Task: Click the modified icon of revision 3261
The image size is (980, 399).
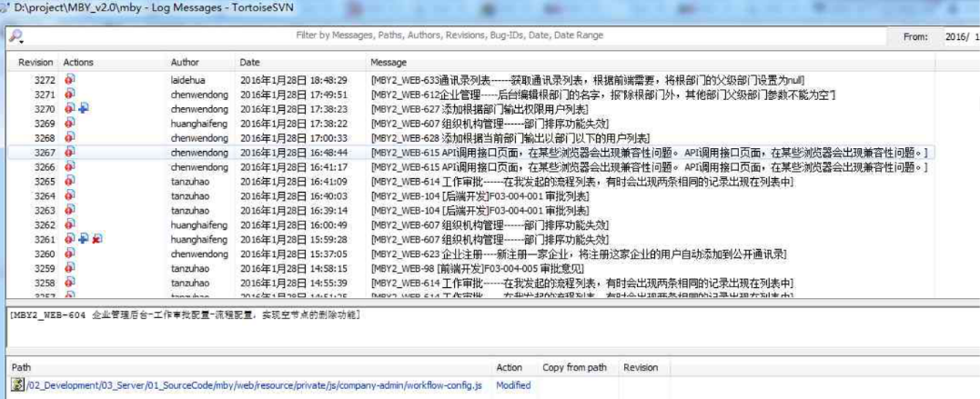Action: 70,239
